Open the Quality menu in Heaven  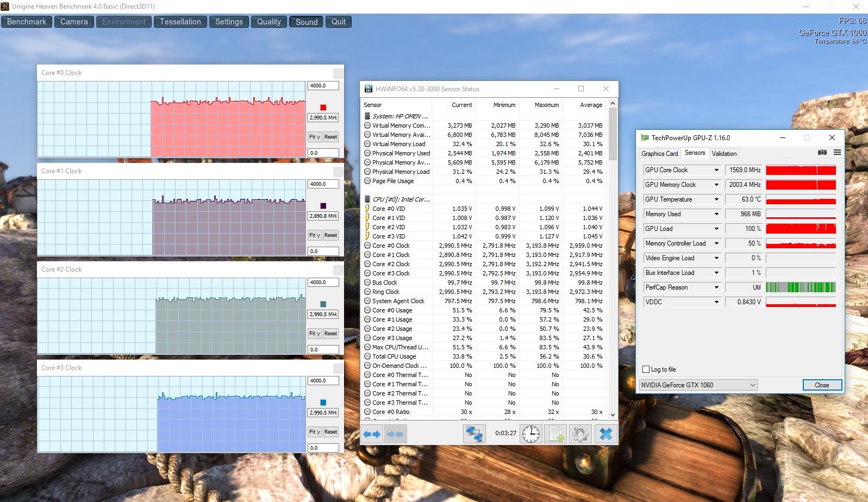[269, 22]
